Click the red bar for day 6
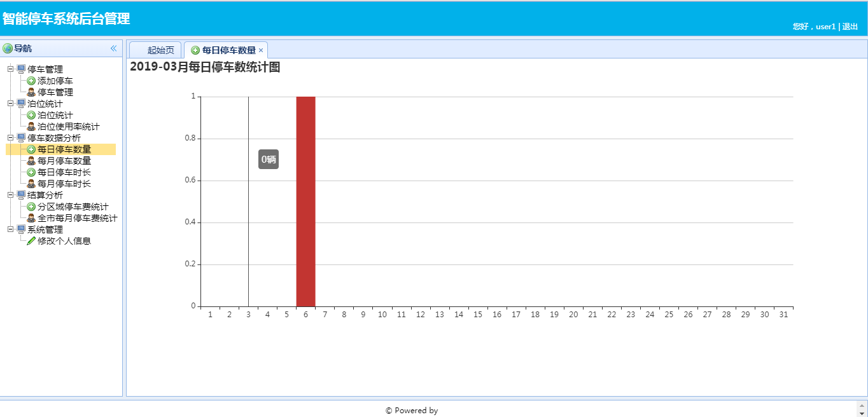 point(305,202)
